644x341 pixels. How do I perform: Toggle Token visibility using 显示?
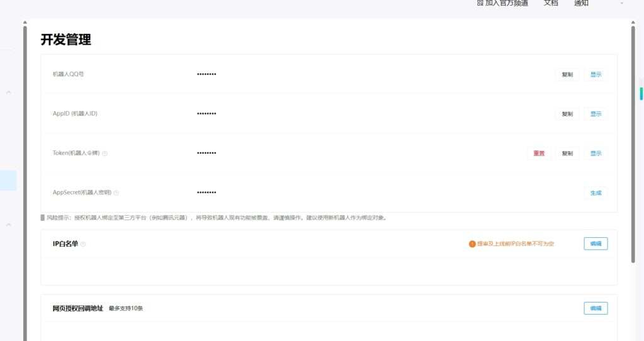tap(596, 154)
